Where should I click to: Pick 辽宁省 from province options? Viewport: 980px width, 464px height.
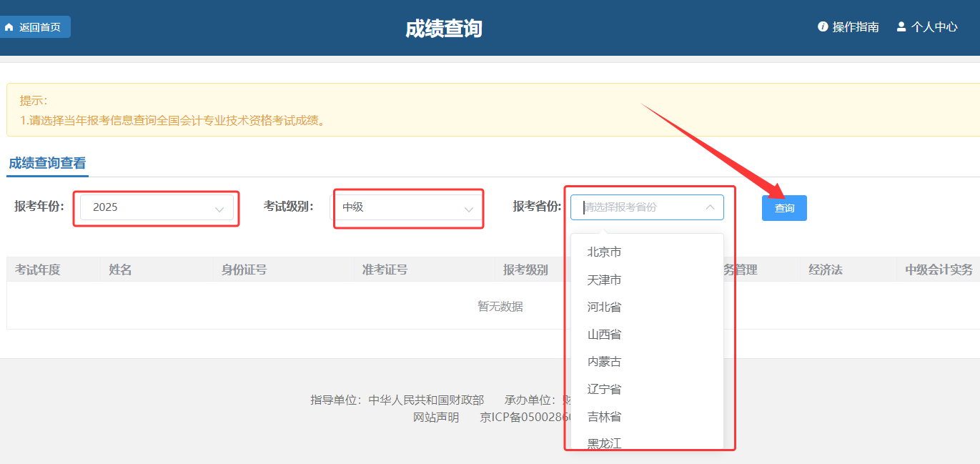click(x=604, y=389)
